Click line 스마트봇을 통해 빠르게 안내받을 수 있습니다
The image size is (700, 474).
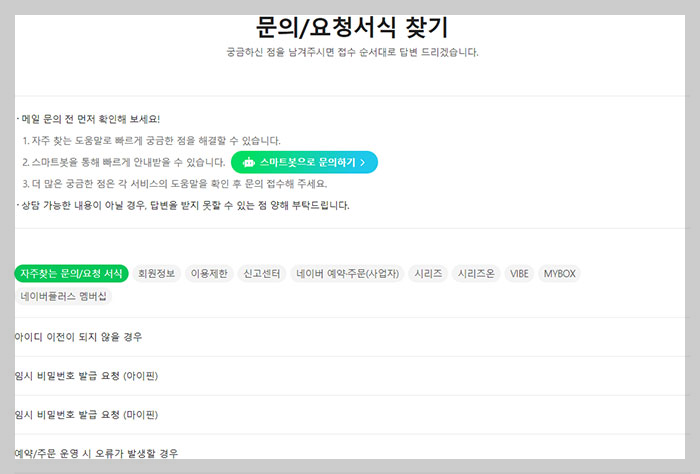124,162
